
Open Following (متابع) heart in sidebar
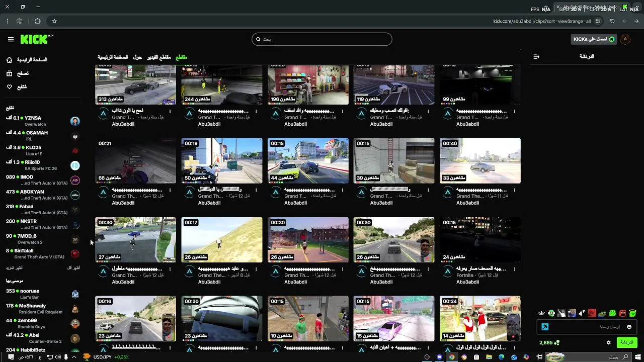(17, 87)
